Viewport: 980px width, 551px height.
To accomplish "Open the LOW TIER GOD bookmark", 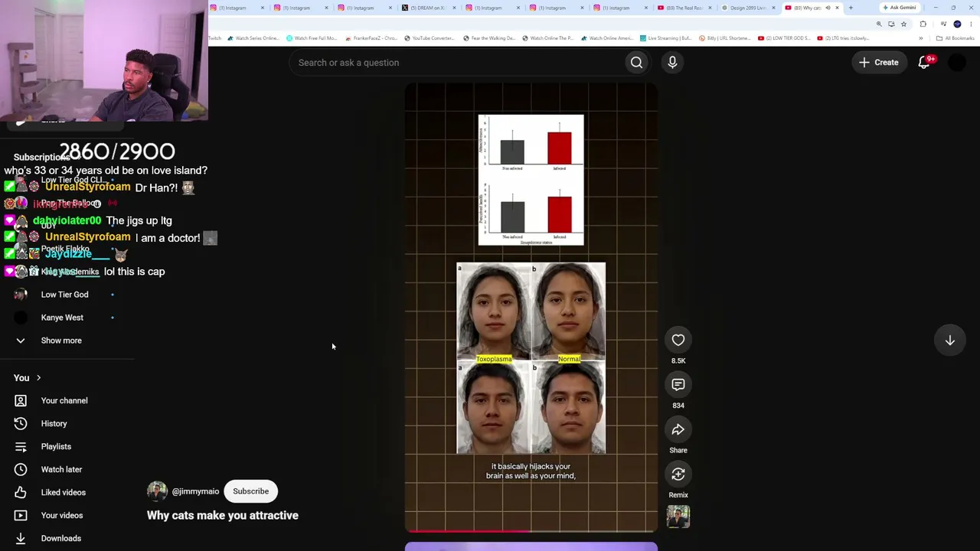I will click(x=784, y=38).
